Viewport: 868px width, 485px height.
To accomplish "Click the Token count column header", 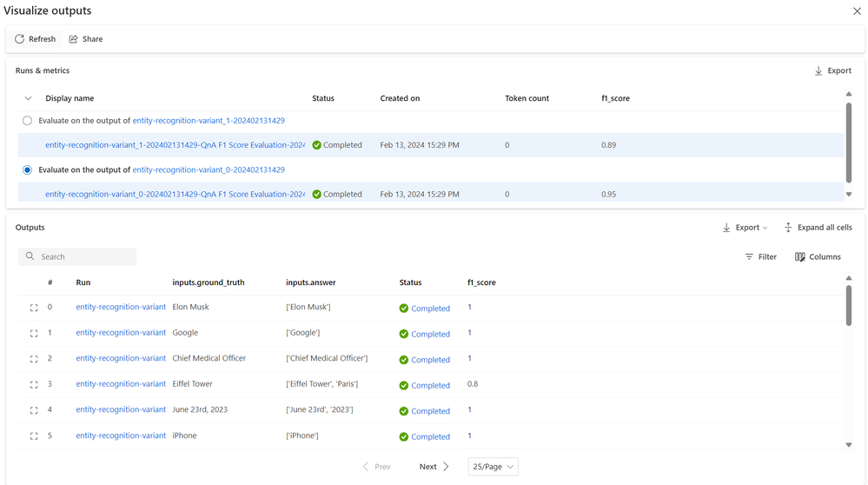I will (x=527, y=98).
